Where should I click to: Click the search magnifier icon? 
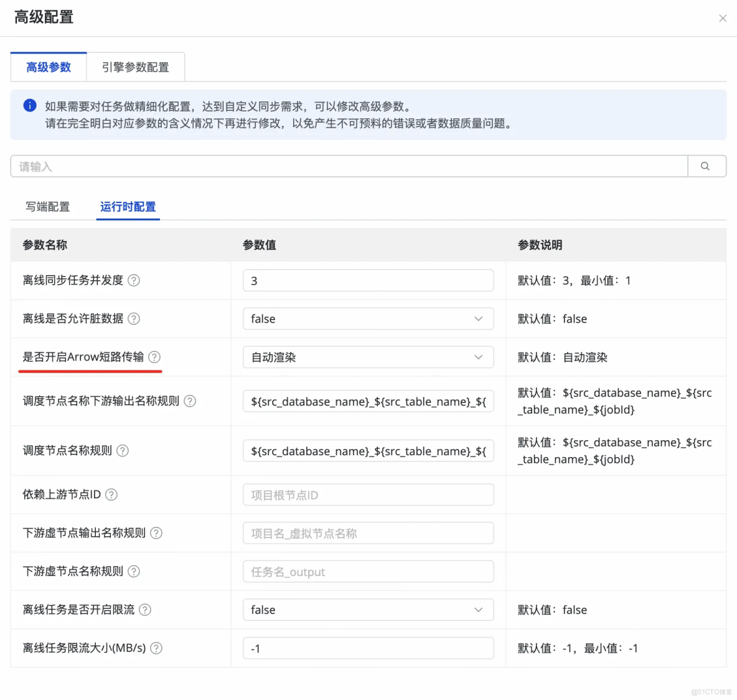pos(705,166)
